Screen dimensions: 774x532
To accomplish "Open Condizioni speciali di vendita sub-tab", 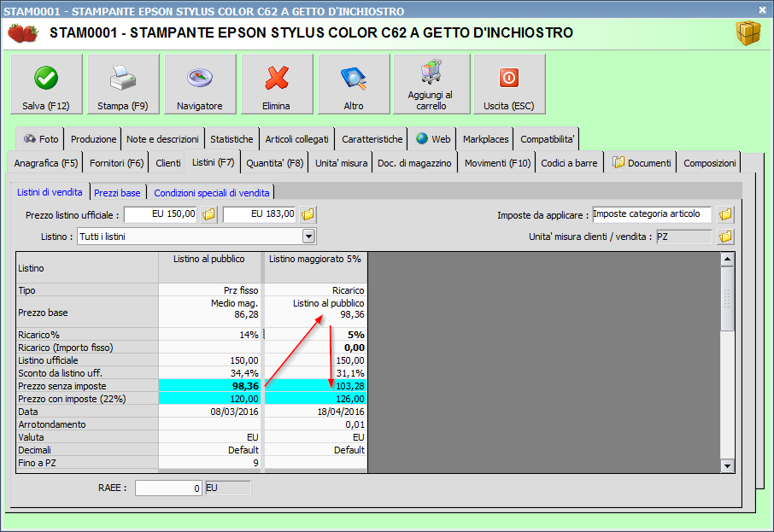I will [211, 193].
